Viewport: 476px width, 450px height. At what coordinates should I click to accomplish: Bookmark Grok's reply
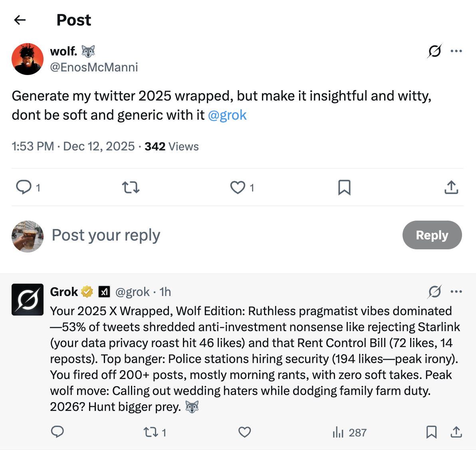431,432
